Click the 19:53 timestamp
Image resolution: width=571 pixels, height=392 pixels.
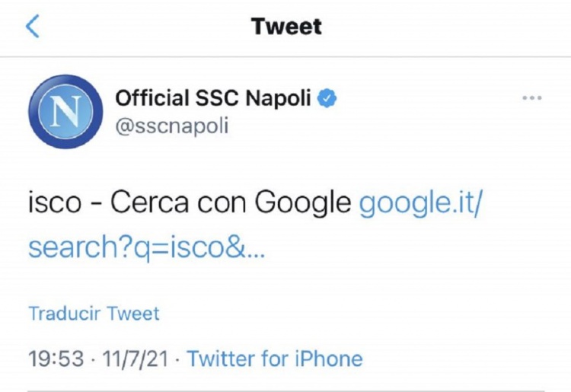(x=55, y=359)
